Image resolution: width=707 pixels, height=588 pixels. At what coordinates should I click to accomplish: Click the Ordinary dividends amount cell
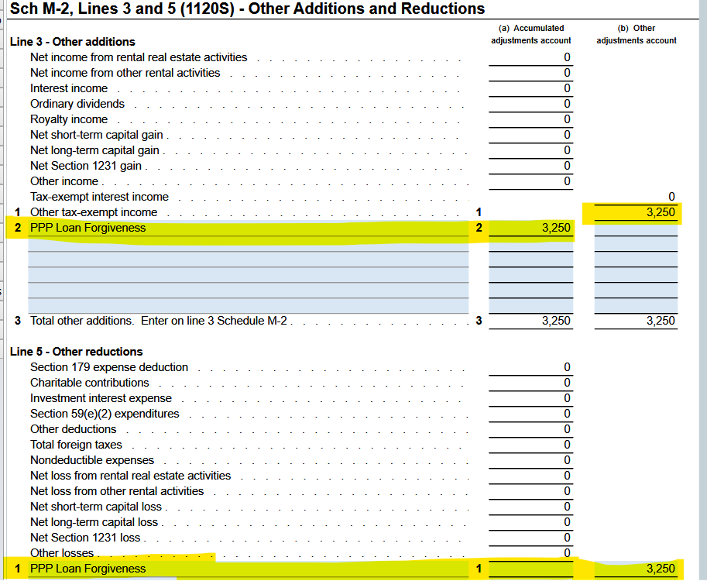tap(530, 104)
